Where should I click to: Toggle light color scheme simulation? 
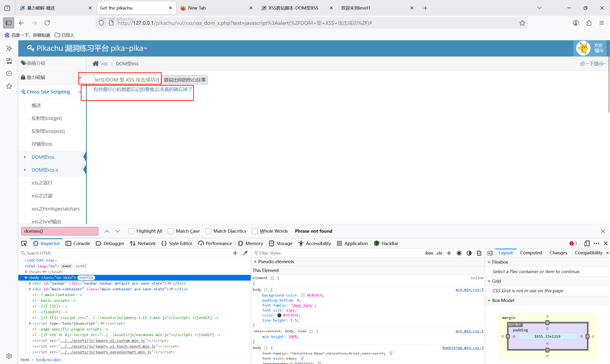(x=459, y=253)
